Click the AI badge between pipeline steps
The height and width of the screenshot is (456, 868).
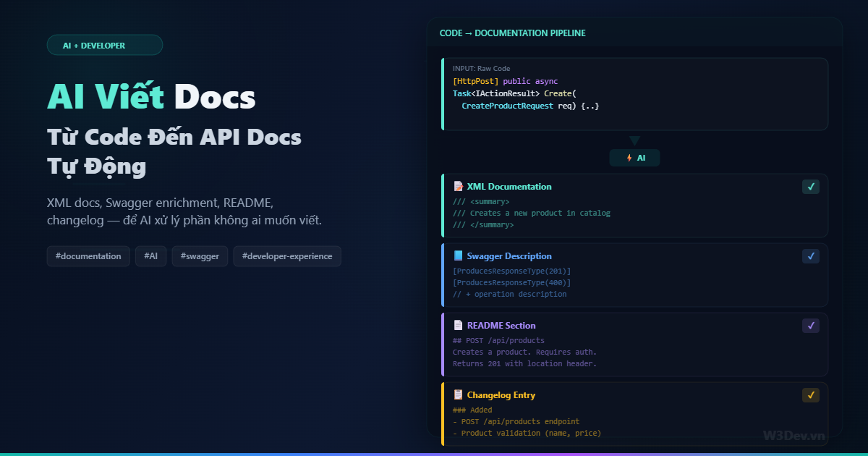(634, 157)
